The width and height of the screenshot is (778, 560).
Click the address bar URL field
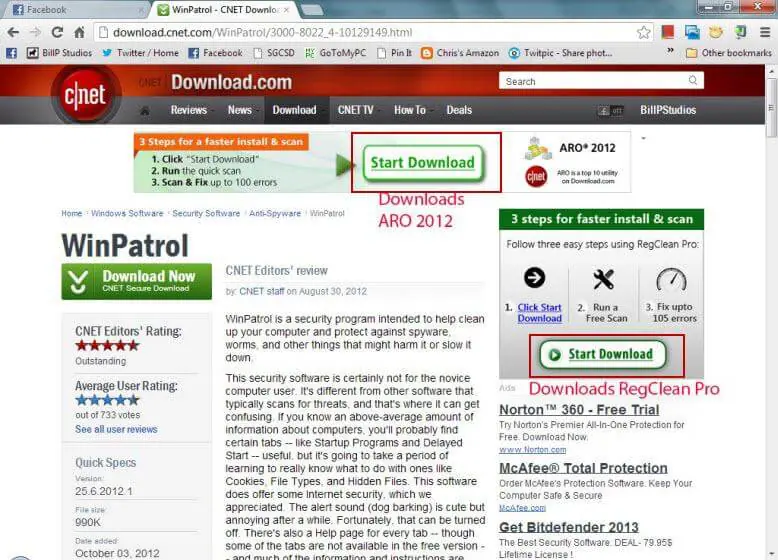[372, 33]
